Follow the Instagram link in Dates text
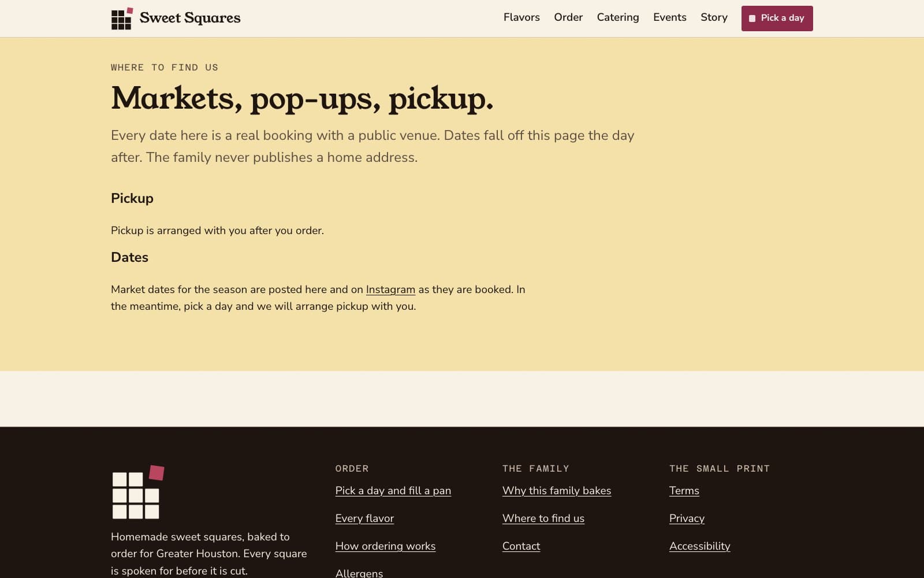 pos(390,290)
